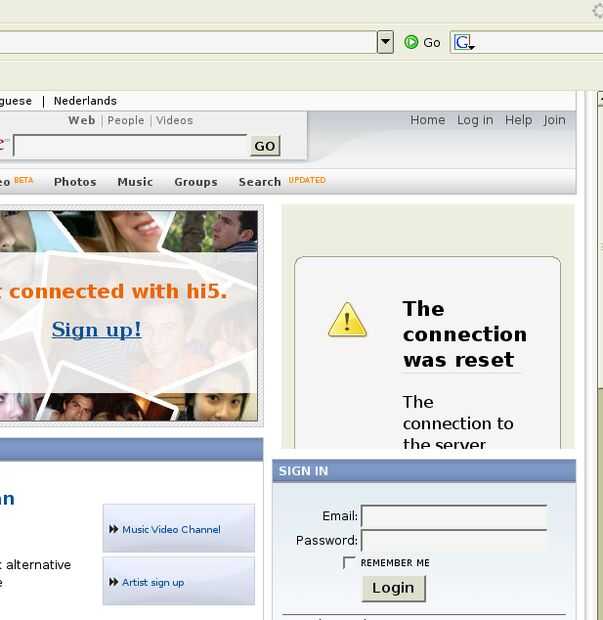Tick the Remember Me checkbox
The height and width of the screenshot is (620, 603).
(x=348, y=562)
